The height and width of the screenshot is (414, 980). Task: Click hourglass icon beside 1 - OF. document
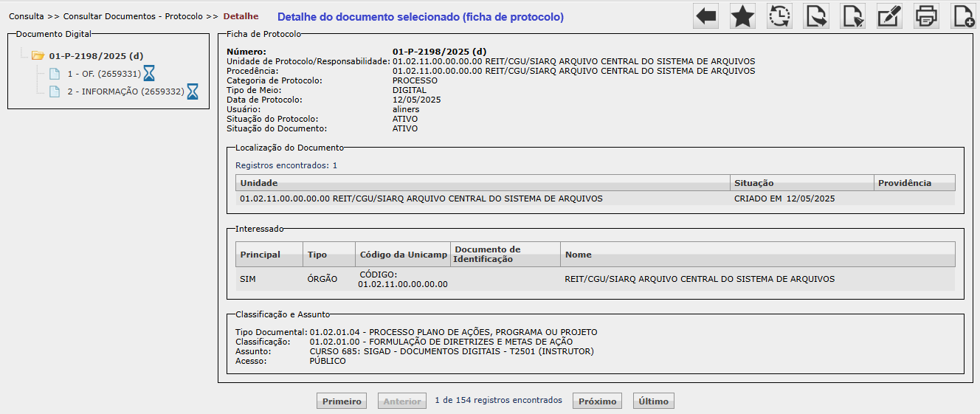(150, 73)
